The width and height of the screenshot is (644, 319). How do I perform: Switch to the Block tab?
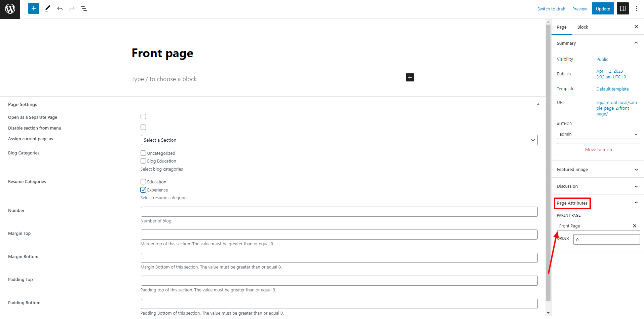coord(582,27)
